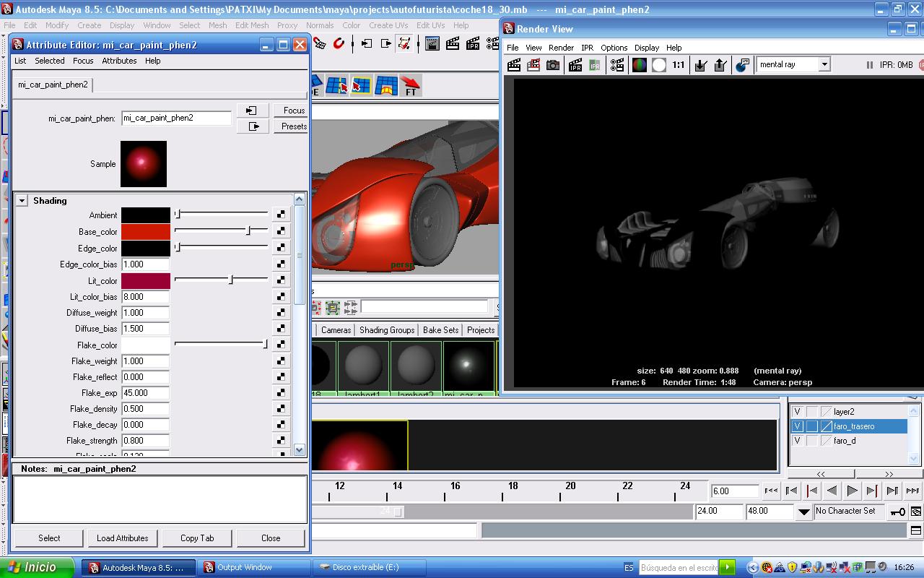Open render settings icon in Render View
924x578 pixels.
click(x=617, y=65)
